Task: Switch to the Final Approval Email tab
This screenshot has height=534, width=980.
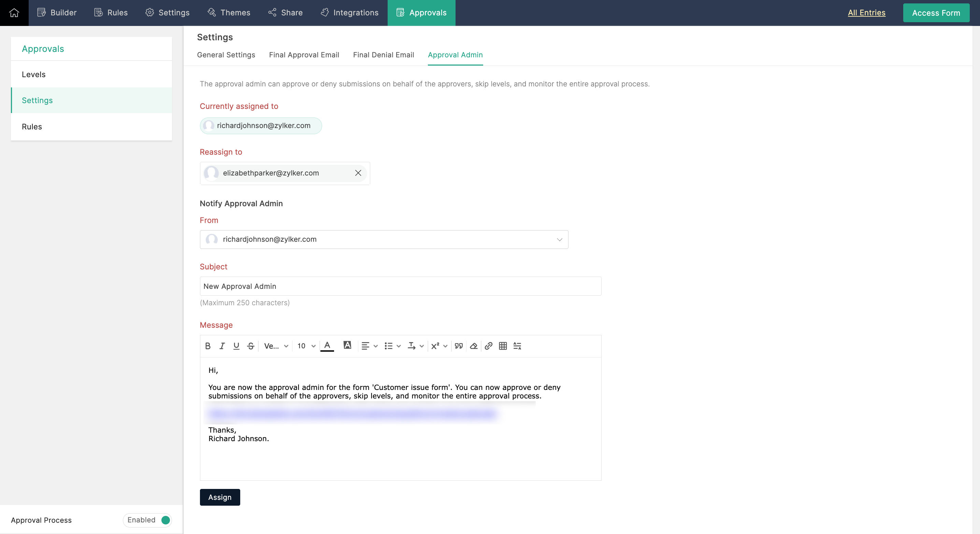Action: click(x=304, y=55)
